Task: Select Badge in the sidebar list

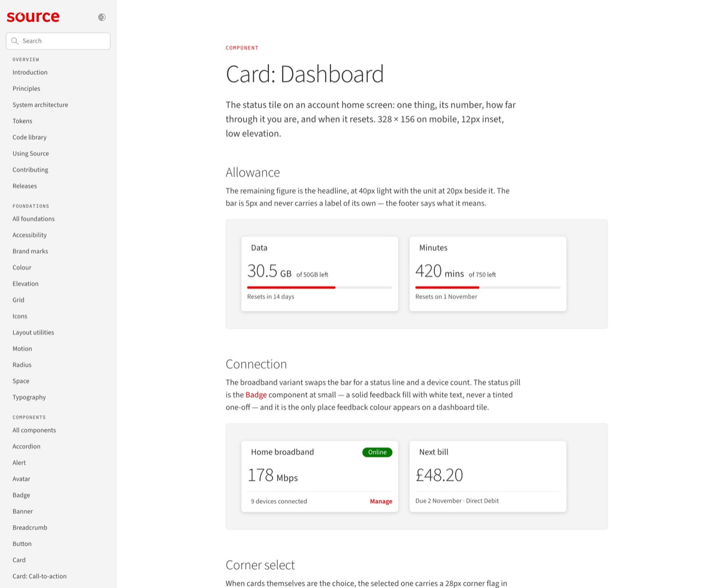Action: (x=22, y=495)
